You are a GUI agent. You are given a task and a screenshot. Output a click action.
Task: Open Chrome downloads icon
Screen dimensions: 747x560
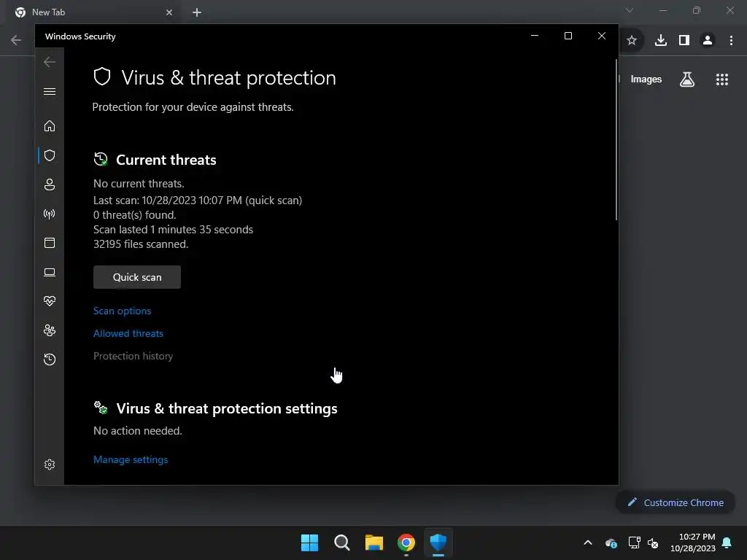point(661,41)
